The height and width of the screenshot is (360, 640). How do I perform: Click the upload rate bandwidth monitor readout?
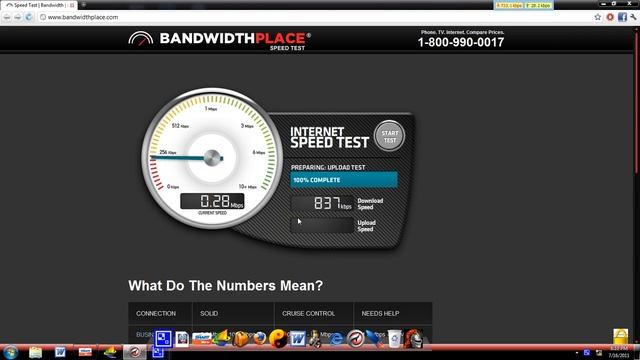pos(538,5)
